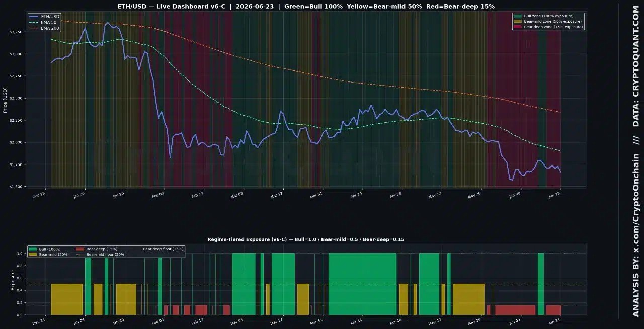644x329 pixels.
Task: Click Feb 03 date label under exposure chart
Action: tap(157, 321)
